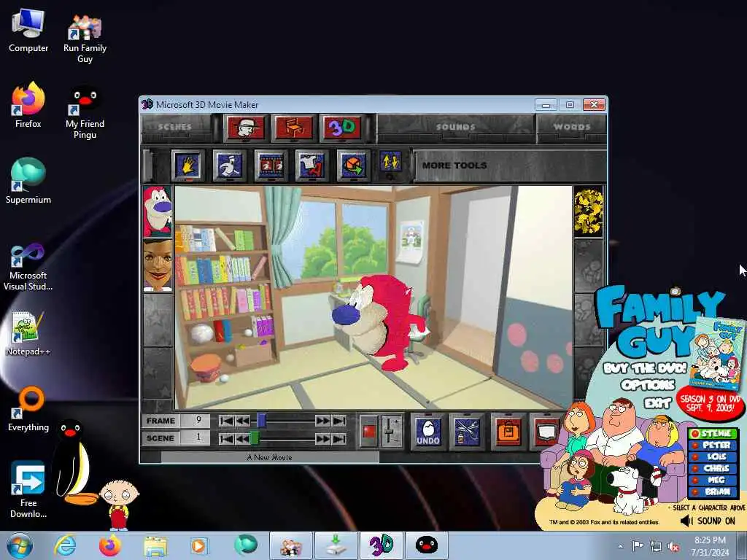
Task: Click the blue frame slider handle
Action: [x=262, y=421]
